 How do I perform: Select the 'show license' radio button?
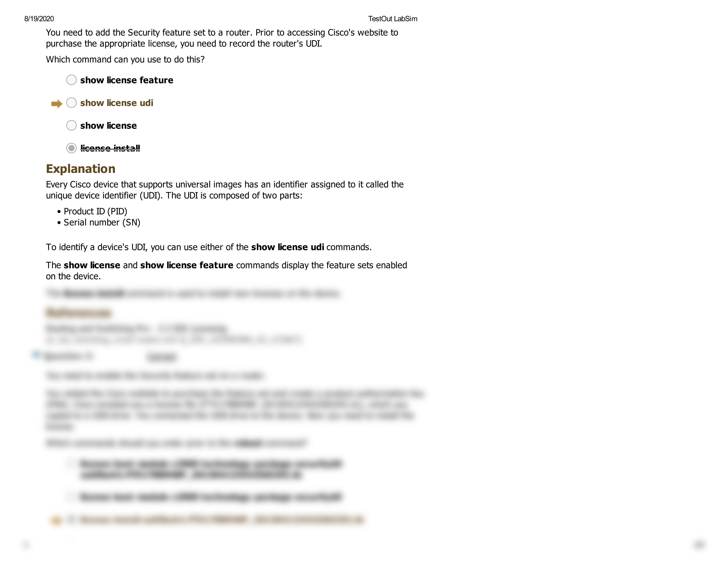tap(71, 125)
